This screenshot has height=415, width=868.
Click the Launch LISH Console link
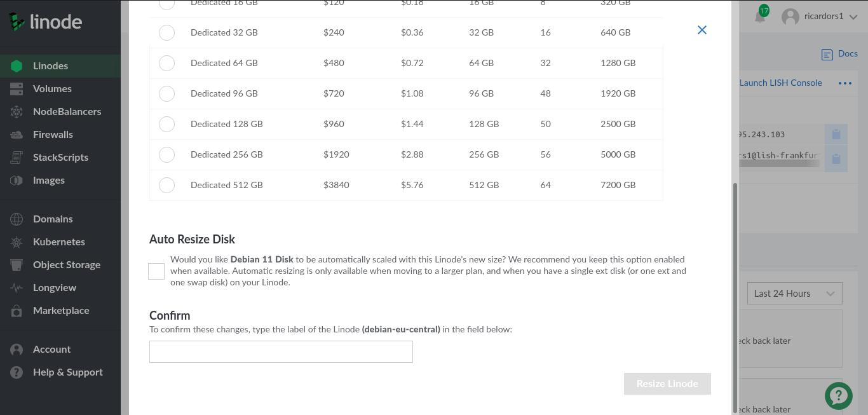[780, 83]
